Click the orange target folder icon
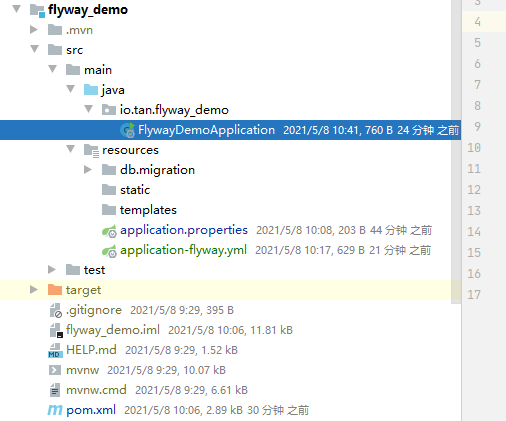The width and height of the screenshot is (506, 421). click(55, 290)
